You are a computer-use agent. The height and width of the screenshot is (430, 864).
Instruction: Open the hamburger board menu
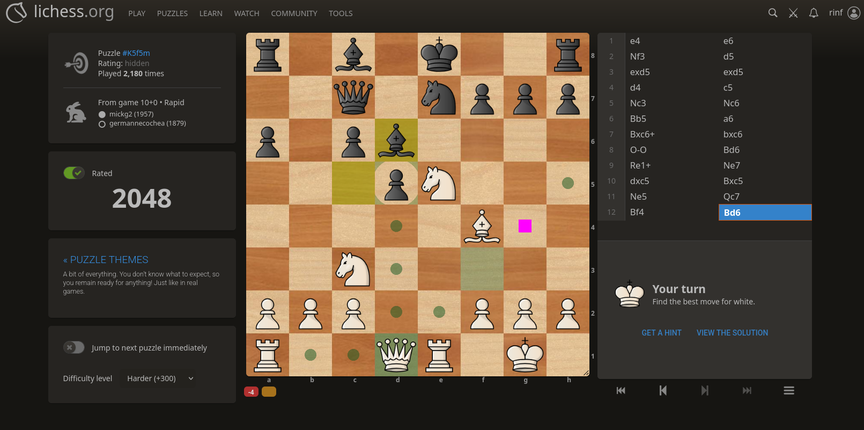tap(789, 390)
